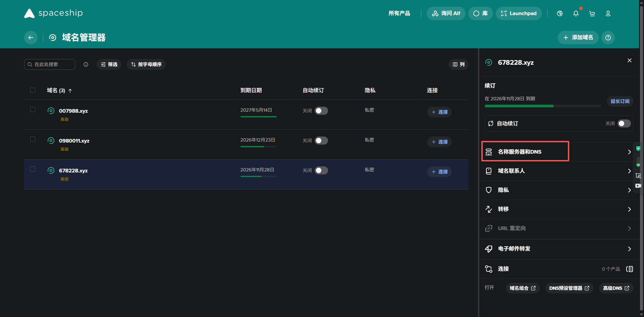Expand 电子邮件转发 chevron

point(630,249)
